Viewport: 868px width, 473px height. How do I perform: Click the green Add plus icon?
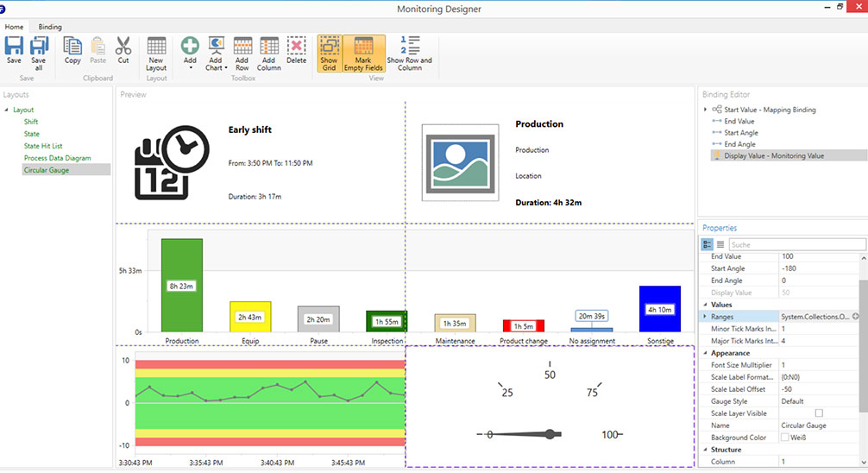[190, 46]
